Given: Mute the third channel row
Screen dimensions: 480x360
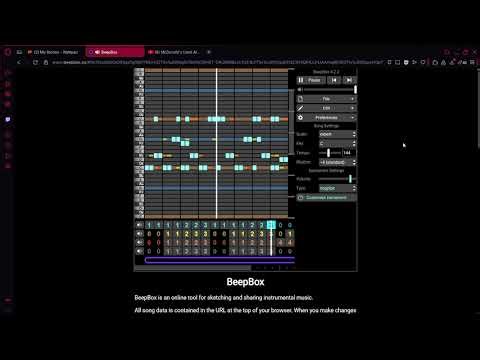Looking at the screenshot, I should point(139,242).
